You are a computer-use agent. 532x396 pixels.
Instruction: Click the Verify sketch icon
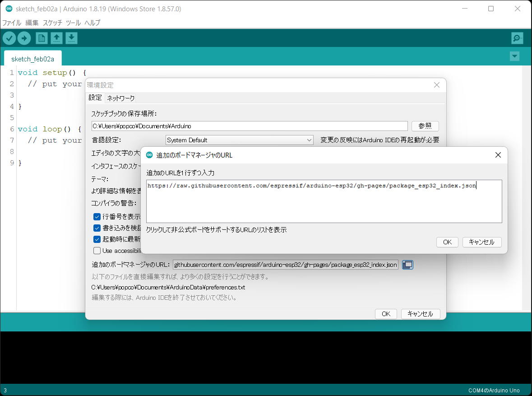coord(9,38)
